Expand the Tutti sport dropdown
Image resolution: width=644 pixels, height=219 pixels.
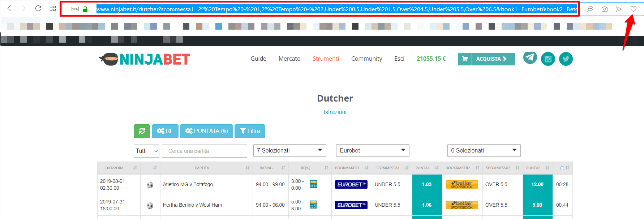[x=146, y=151]
